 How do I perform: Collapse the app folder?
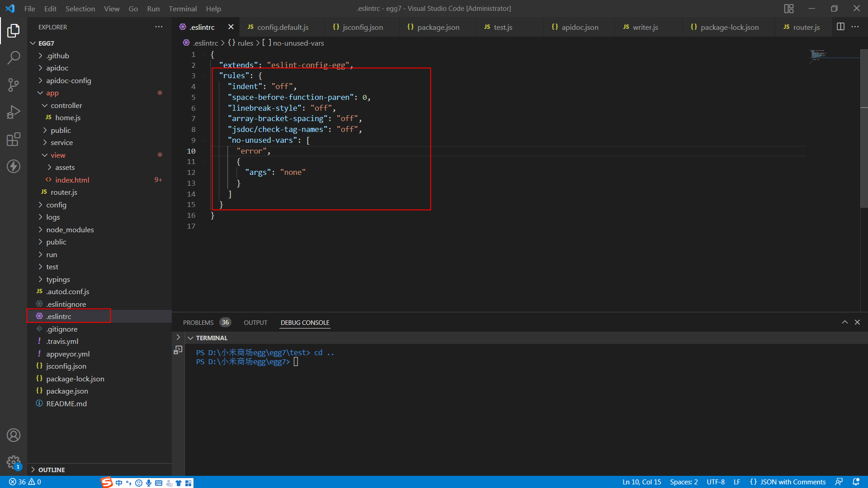coord(52,93)
